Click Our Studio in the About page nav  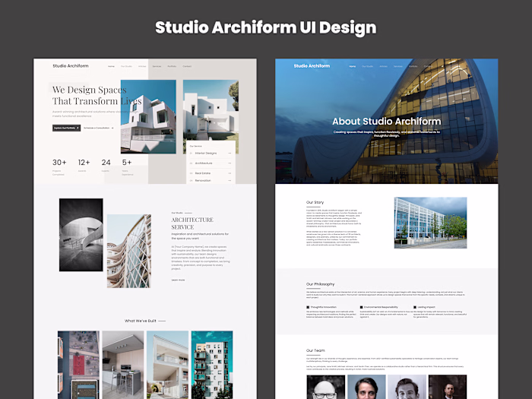pos(367,67)
